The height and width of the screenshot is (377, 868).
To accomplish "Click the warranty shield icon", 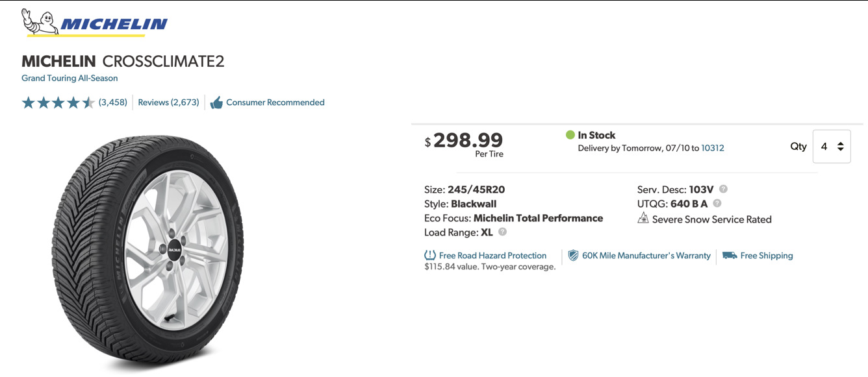I will click(573, 256).
